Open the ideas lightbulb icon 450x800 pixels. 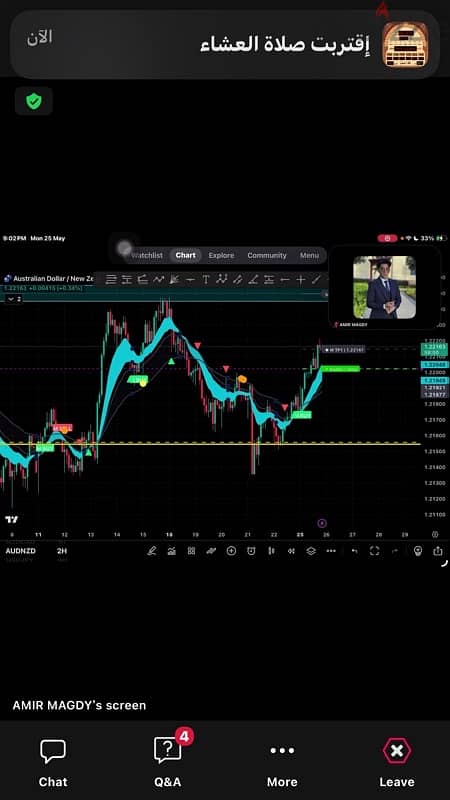(418, 551)
